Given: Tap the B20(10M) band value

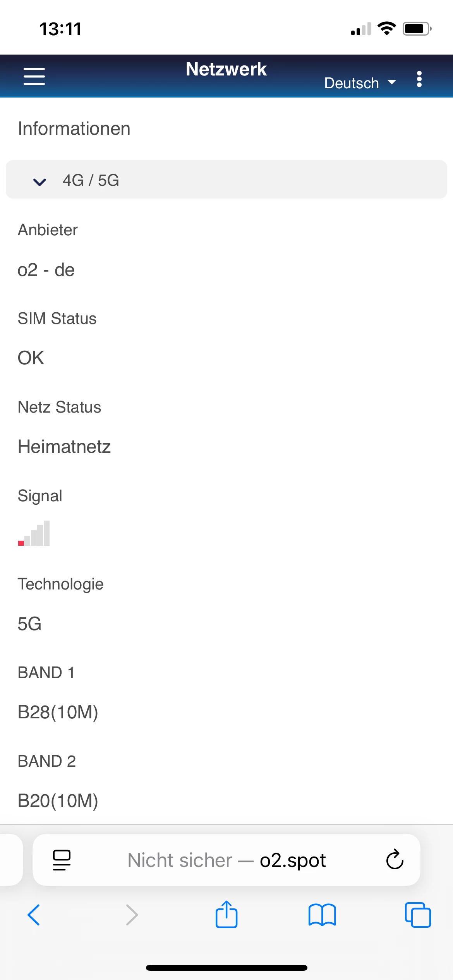Looking at the screenshot, I should click(58, 801).
